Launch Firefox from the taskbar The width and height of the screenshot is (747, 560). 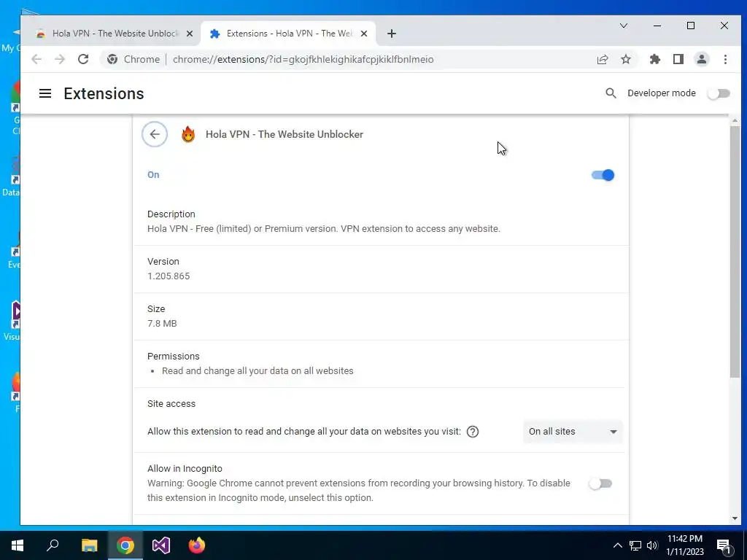197,545
